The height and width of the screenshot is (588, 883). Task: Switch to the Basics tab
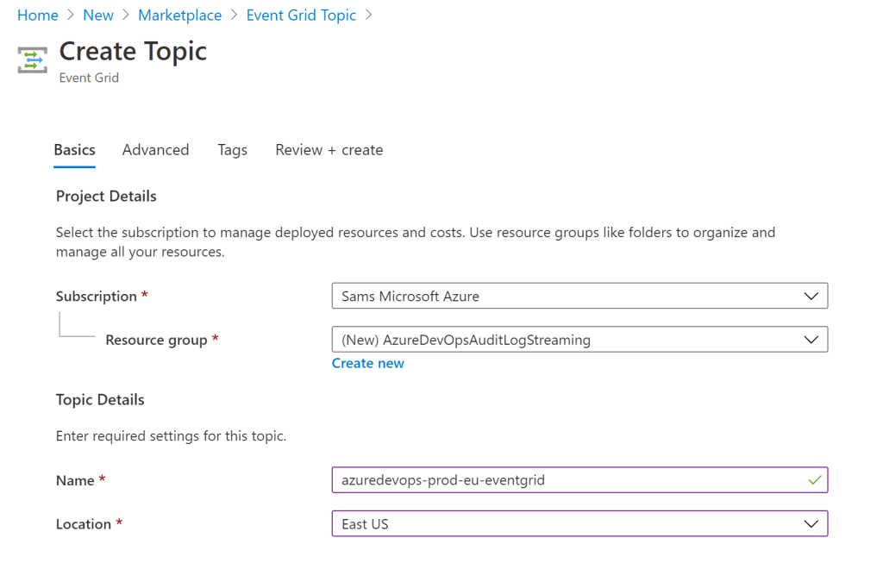(74, 150)
